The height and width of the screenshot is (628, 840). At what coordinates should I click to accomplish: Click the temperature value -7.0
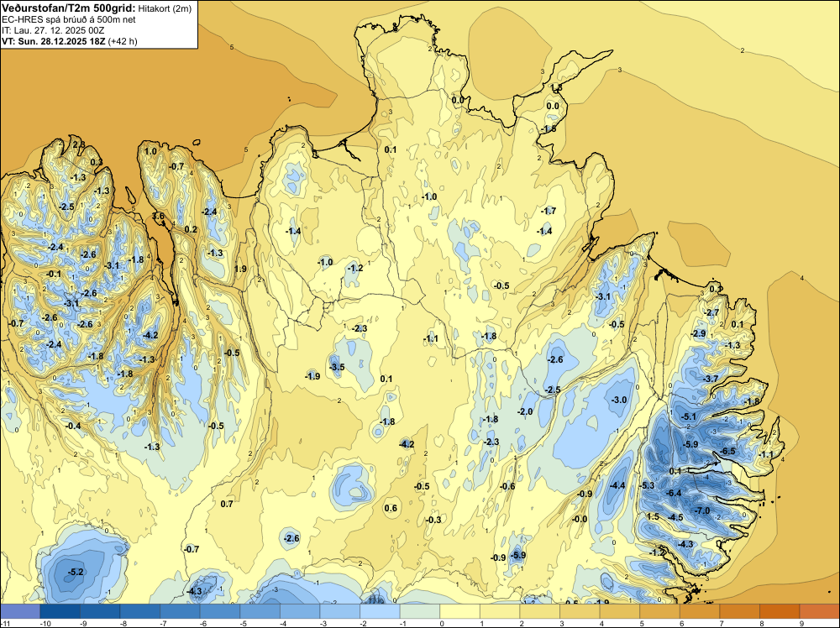click(x=702, y=510)
